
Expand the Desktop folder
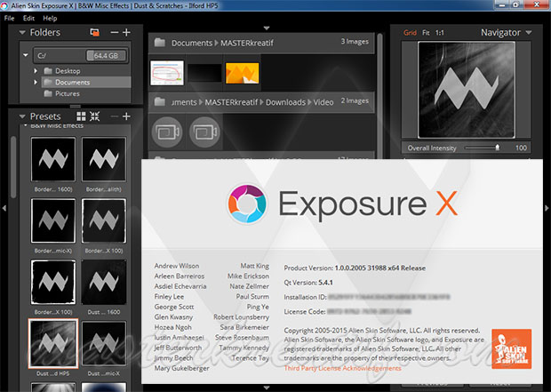[x=36, y=71]
